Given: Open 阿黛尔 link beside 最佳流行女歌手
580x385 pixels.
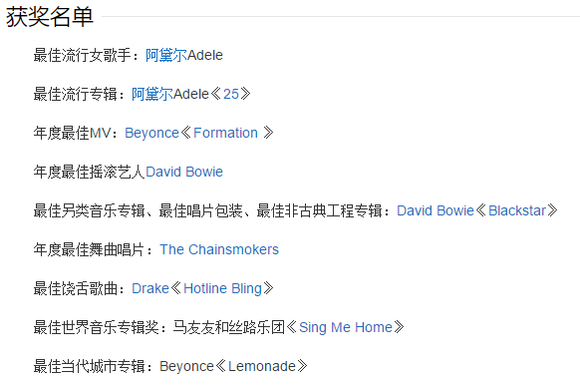Looking at the screenshot, I should click(166, 55).
